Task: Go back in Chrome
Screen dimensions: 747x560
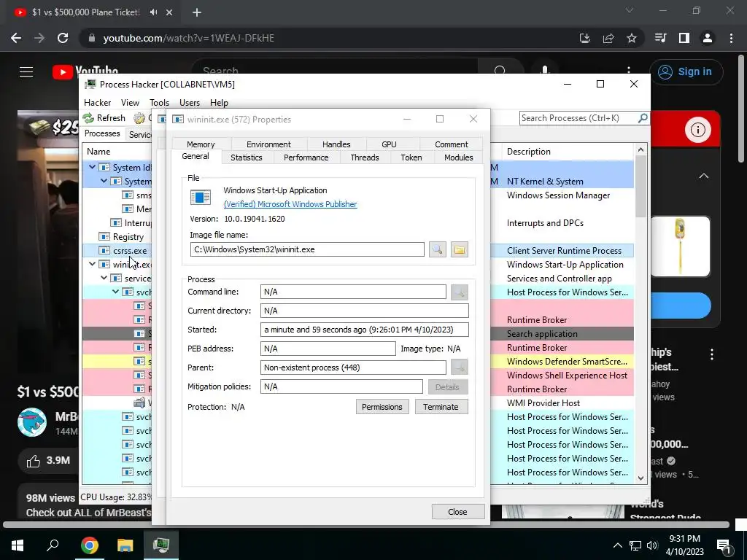Action: pos(16,38)
